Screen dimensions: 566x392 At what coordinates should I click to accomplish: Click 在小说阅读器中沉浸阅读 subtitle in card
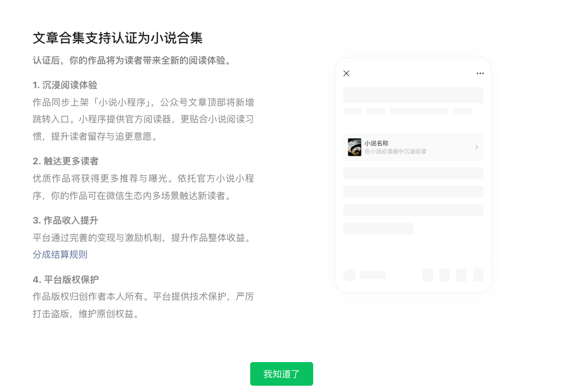click(395, 151)
